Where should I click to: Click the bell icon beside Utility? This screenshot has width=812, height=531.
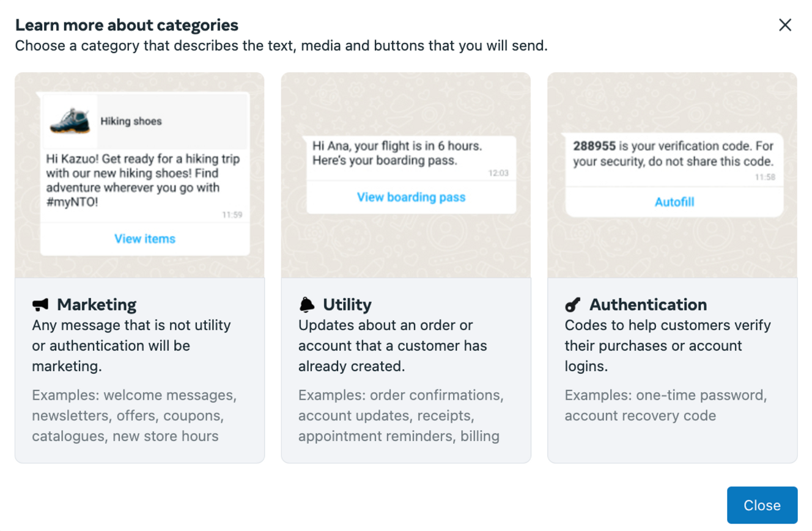(307, 304)
